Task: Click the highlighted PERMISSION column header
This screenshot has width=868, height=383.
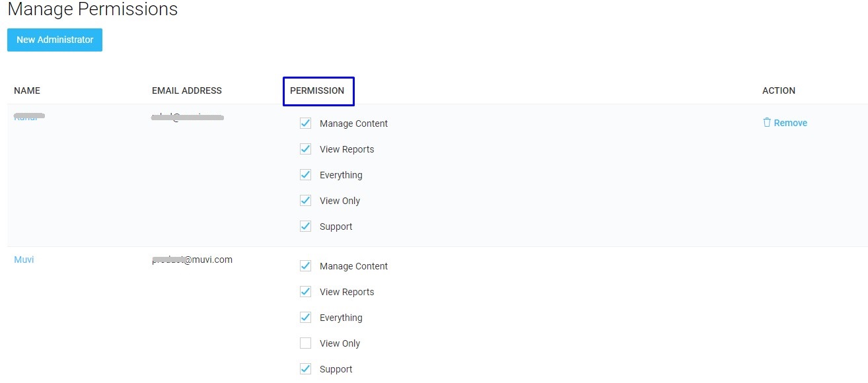Action: (317, 90)
